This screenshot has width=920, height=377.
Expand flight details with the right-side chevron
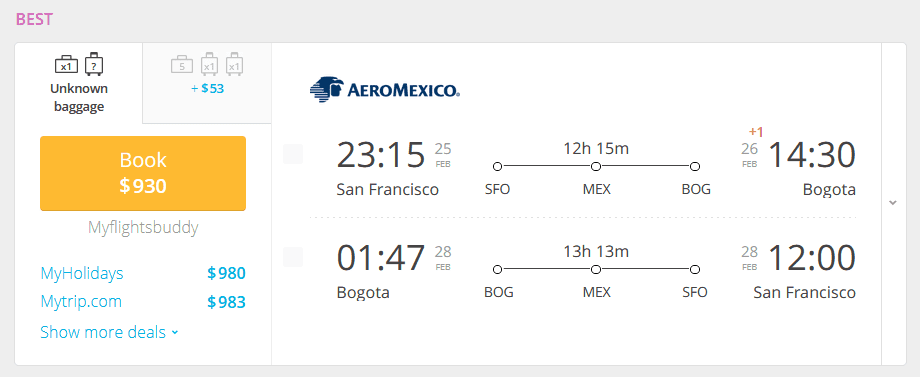pos(893,203)
